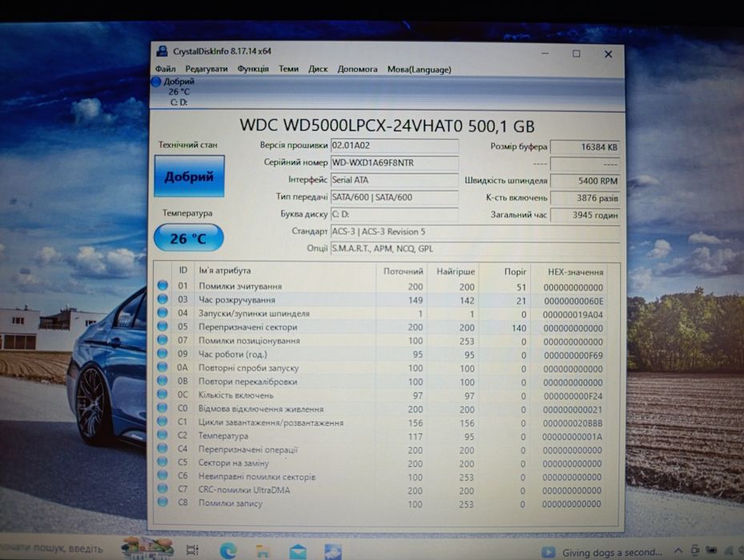
Task: Click HEX value 00000000060E
Action: click(573, 301)
